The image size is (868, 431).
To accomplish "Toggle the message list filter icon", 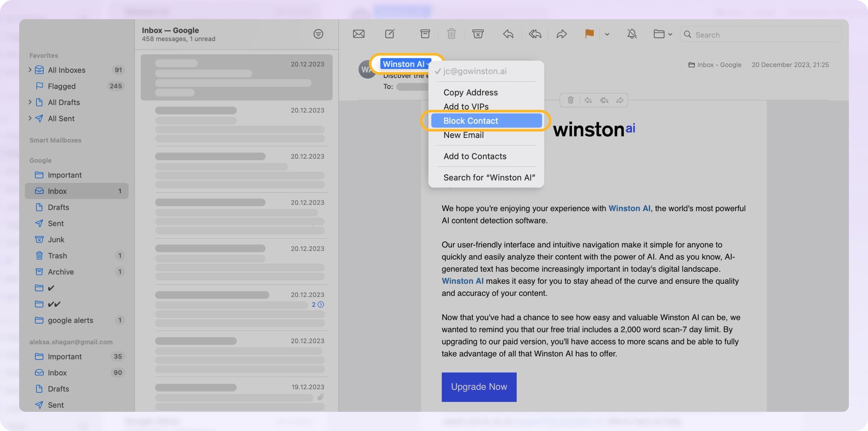I will click(x=318, y=34).
